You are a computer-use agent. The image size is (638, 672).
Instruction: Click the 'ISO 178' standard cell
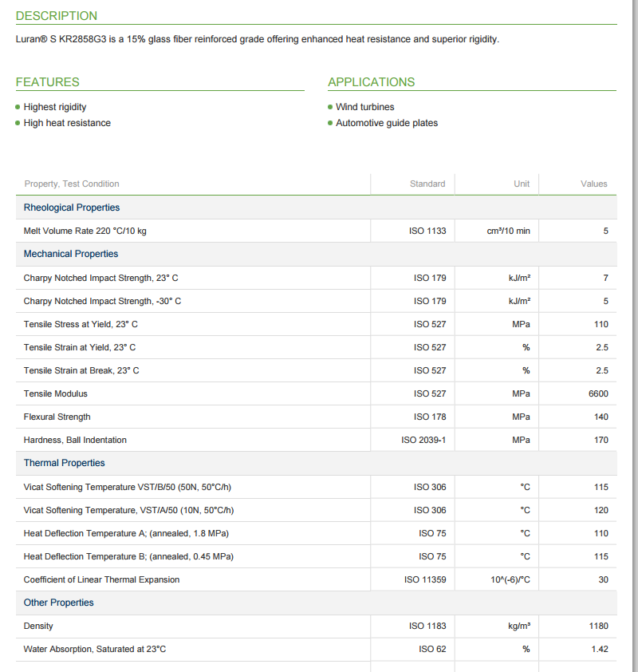430,417
